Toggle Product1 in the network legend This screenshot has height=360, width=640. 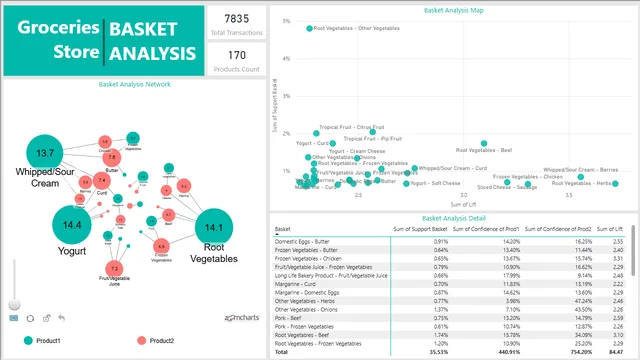42,340
